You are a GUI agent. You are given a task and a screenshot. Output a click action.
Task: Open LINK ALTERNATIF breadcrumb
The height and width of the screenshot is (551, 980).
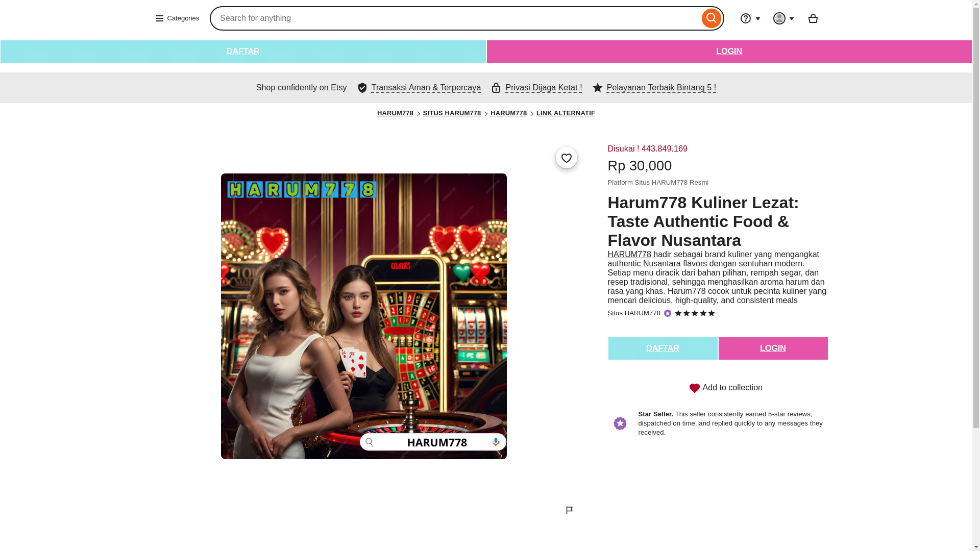[566, 113]
